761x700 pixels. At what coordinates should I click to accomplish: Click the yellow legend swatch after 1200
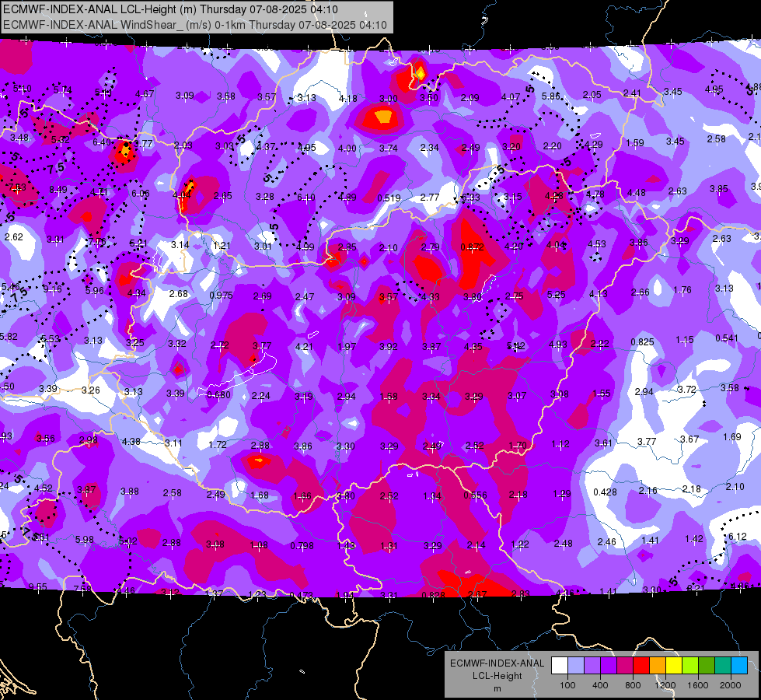pos(674,666)
